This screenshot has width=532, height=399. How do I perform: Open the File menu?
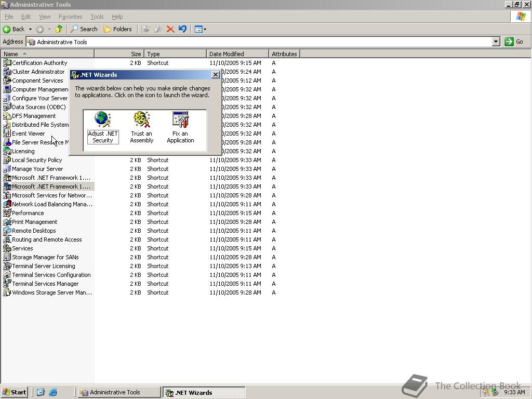[x=9, y=17]
